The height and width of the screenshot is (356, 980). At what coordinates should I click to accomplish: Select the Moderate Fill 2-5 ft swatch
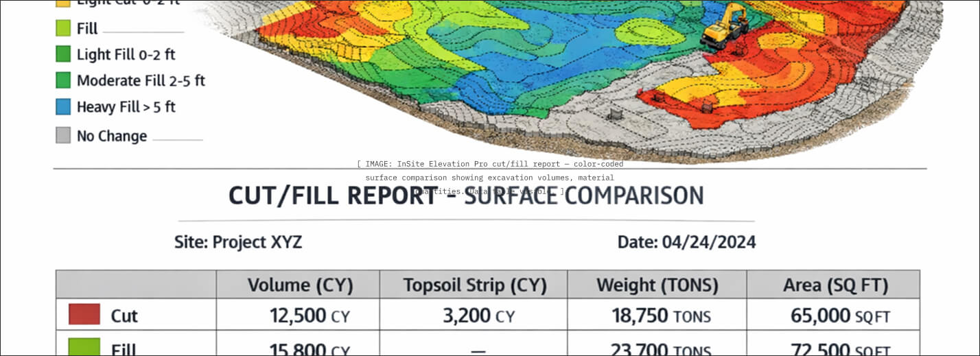click(x=63, y=80)
